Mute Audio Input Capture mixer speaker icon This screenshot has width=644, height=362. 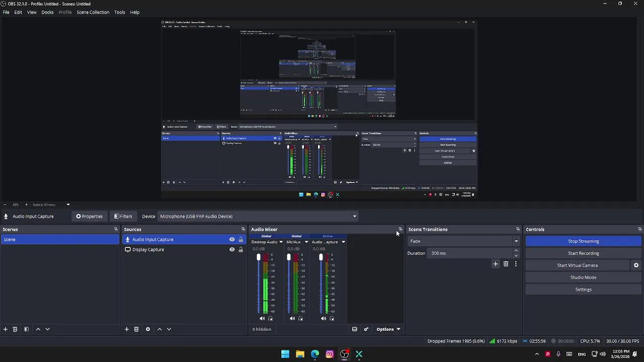324,318
